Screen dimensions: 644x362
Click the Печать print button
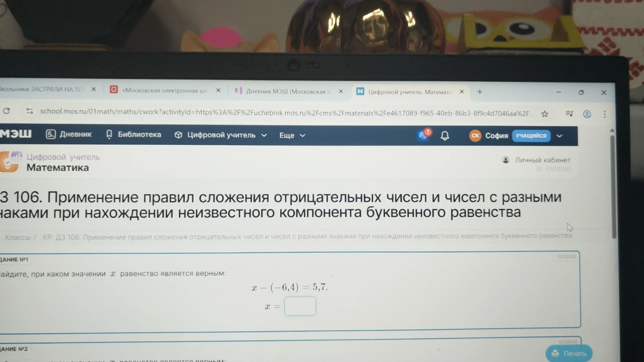569,353
